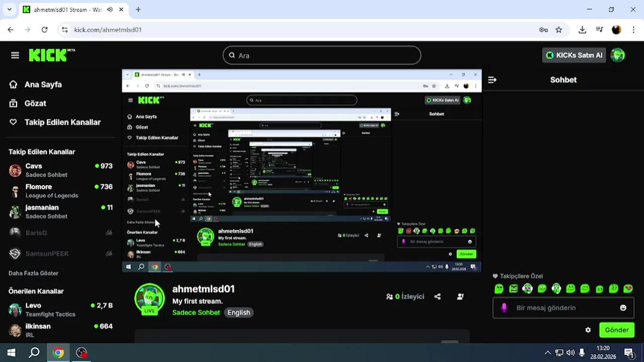The height and width of the screenshot is (362, 644).
Task: Open Cavs channel avatar
Action: [x=15, y=170]
